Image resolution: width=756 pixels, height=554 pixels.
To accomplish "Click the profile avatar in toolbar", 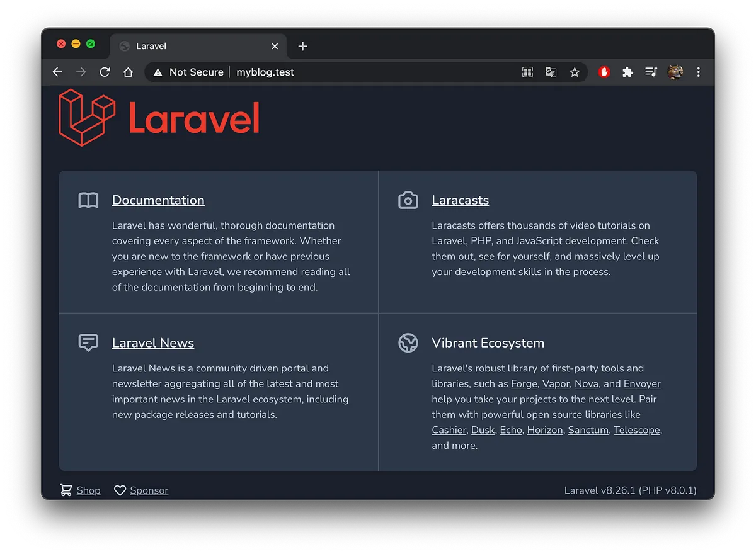I will tap(675, 72).
